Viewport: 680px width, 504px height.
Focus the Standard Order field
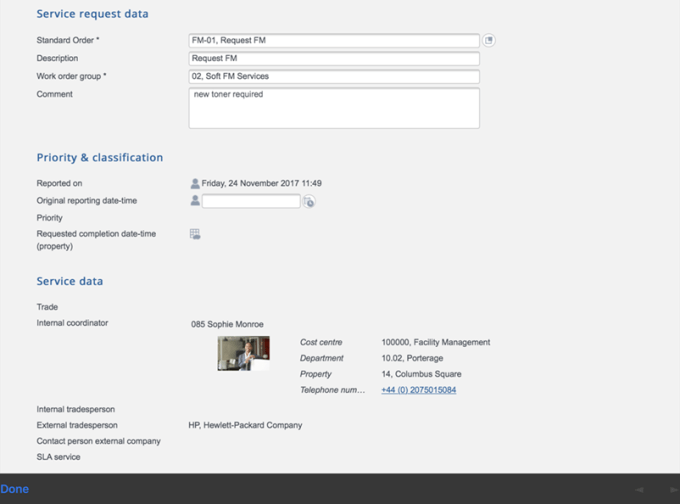(334, 40)
